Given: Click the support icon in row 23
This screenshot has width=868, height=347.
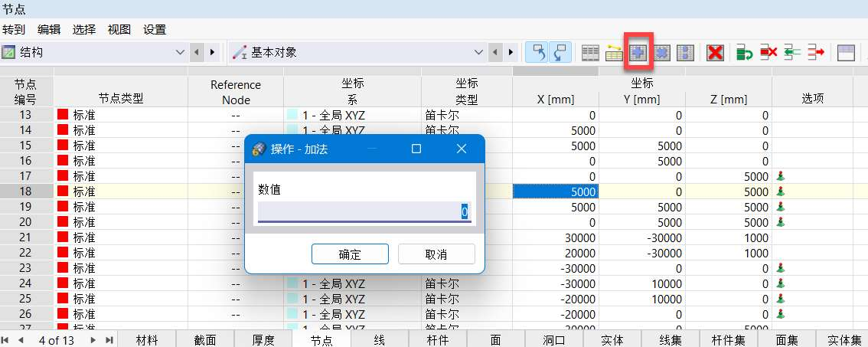Looking at the screenshot, I should click(781, 268).
